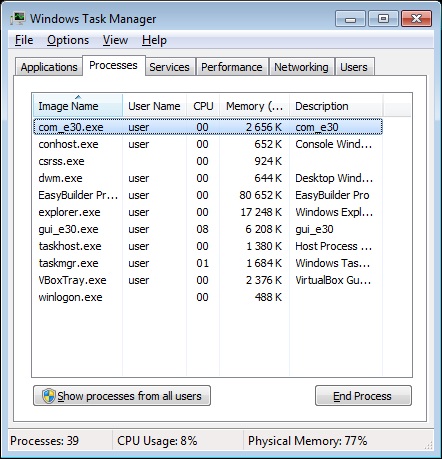The width and height of the screenshot is (442, 459).
Task: Sort by the CPU column header
Action: [x=203, y=106]
